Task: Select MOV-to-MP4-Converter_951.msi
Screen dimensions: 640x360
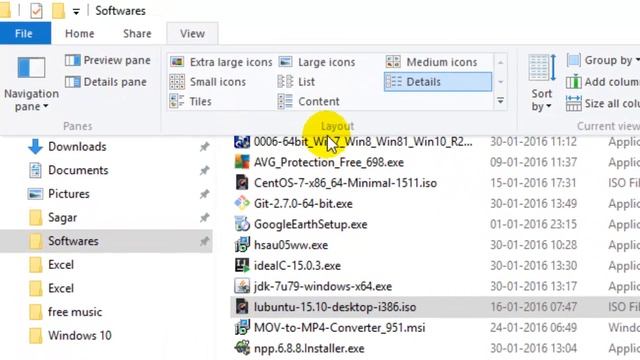Action: coord(339,328)
